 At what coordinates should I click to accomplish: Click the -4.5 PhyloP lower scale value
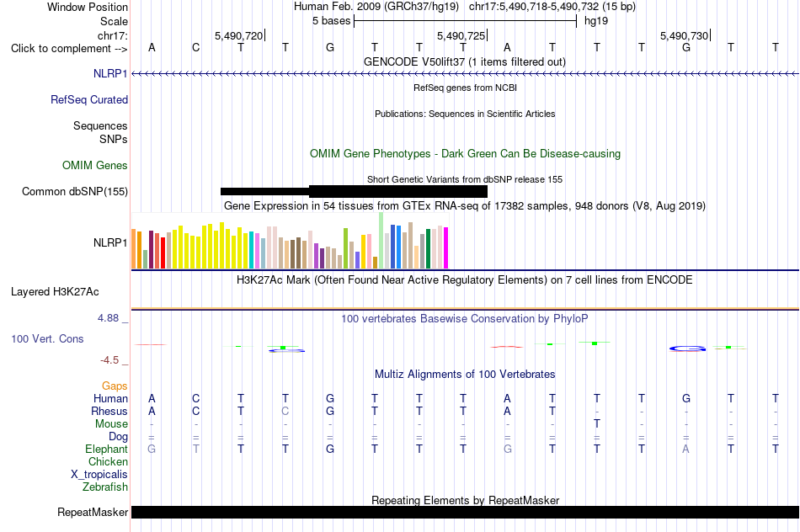pyautogui.click(x=109, y=360)
